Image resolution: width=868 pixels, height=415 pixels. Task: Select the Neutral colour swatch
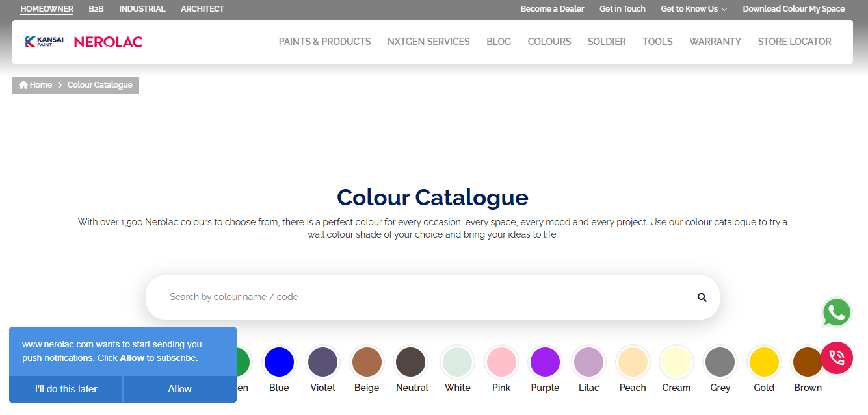(411, 362)
